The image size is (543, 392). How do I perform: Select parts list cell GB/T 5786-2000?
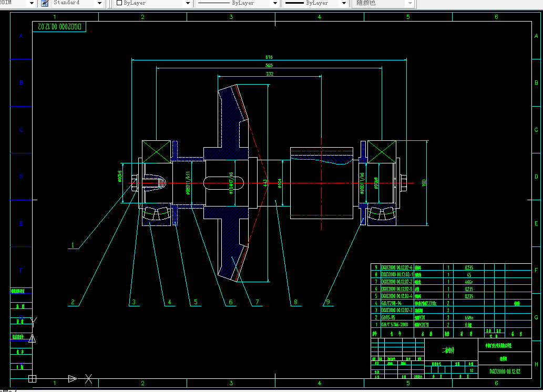point(395,325)
